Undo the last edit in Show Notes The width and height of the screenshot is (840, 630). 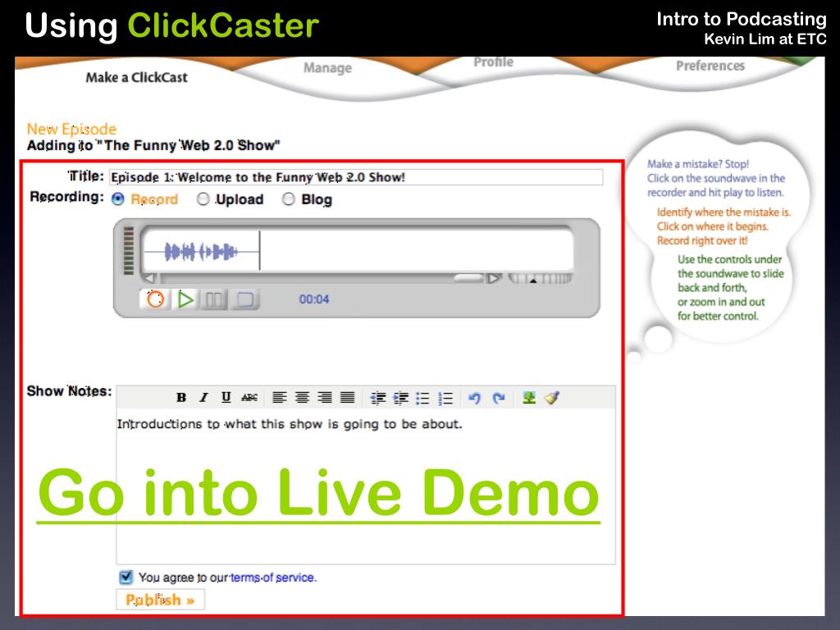(475, 398)
